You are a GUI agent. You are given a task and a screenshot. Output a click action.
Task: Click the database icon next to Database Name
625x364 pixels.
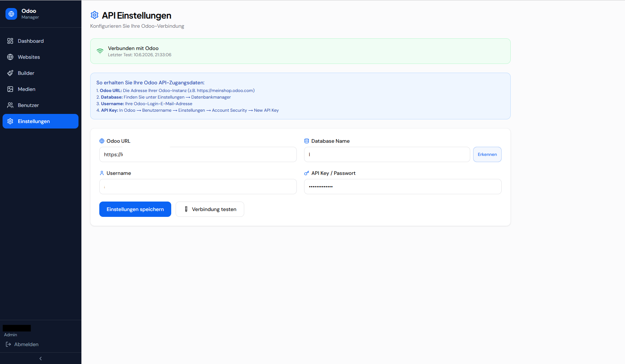(x=307, y=141)
